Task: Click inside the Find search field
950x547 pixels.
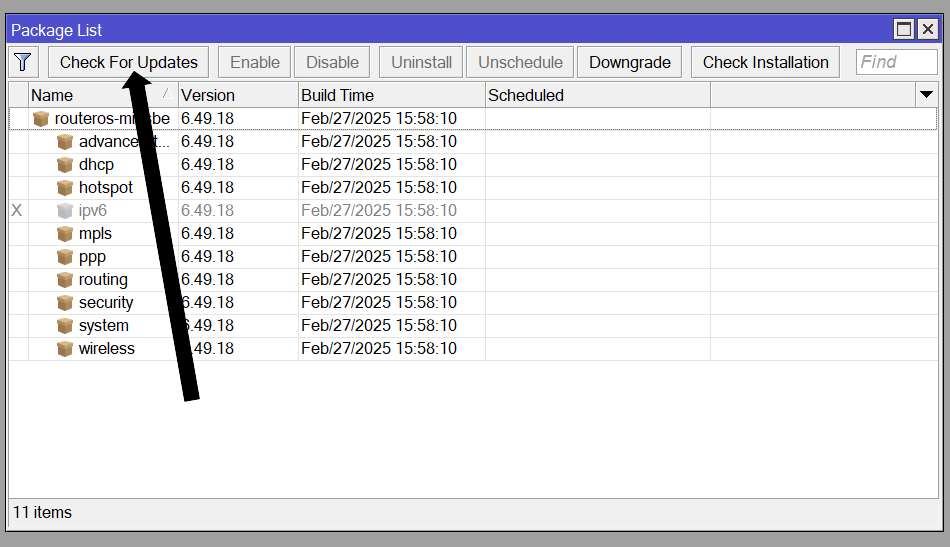Action: point(896,62)
